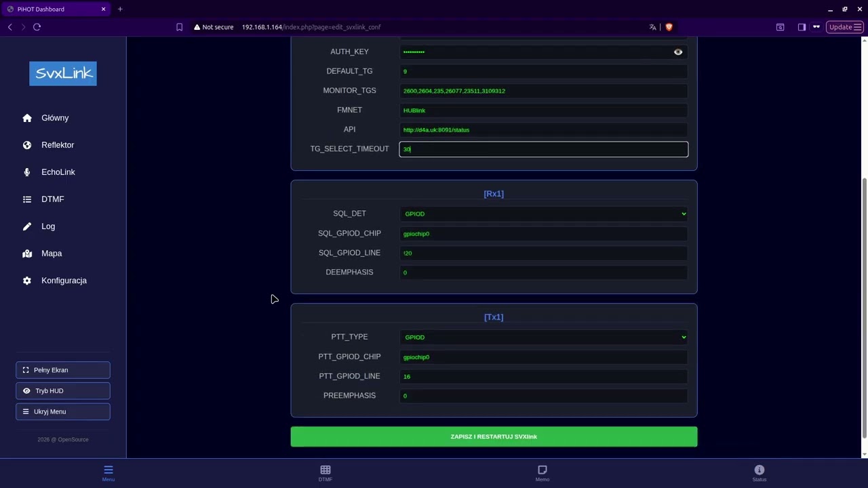Reload the page in the browser
Screen dimensions: 868x488
(37, 27)
